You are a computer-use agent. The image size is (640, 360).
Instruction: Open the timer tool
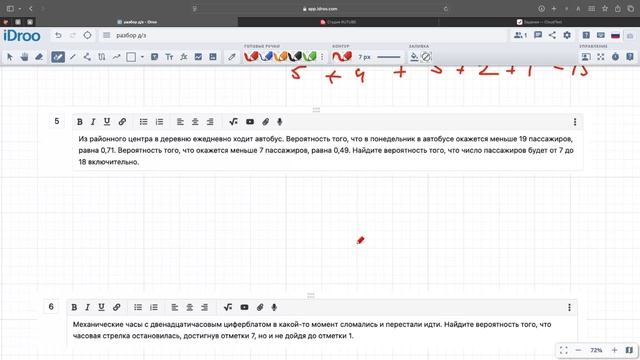click(616, 57)
